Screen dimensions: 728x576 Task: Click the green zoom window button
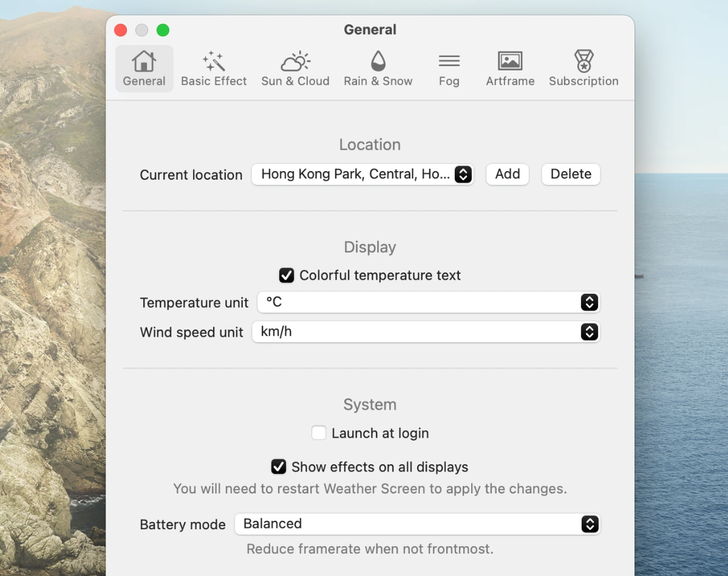(163, 30)
